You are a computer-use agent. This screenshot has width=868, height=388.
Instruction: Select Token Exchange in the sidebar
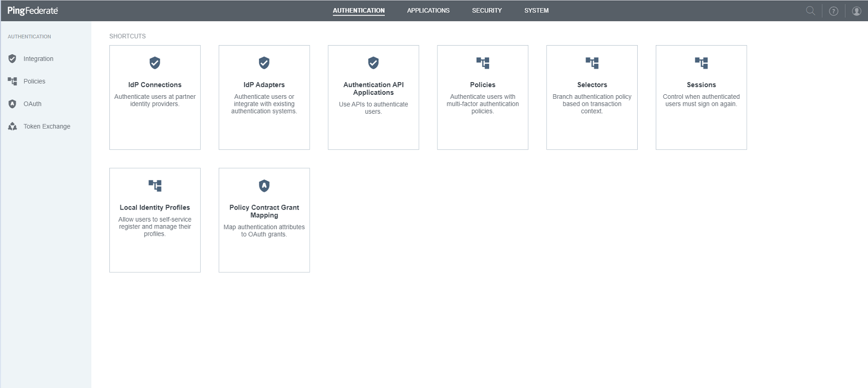[x=47, y=126]
